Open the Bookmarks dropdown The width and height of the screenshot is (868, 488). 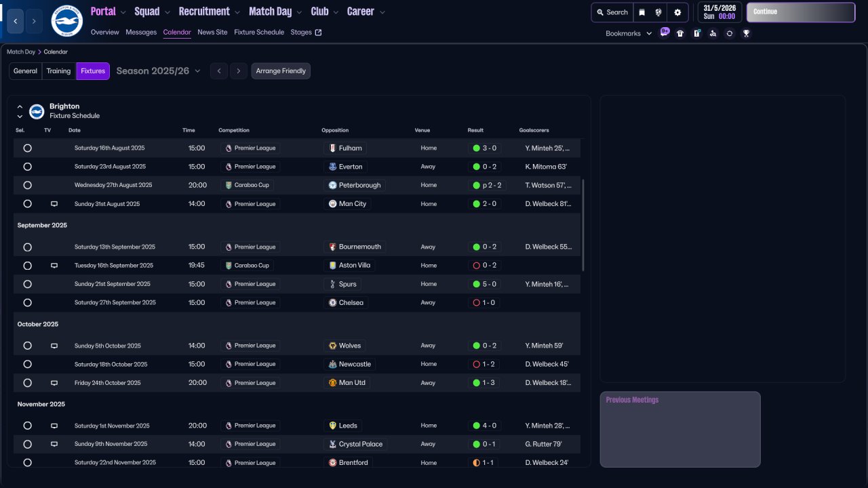point(628,33)
